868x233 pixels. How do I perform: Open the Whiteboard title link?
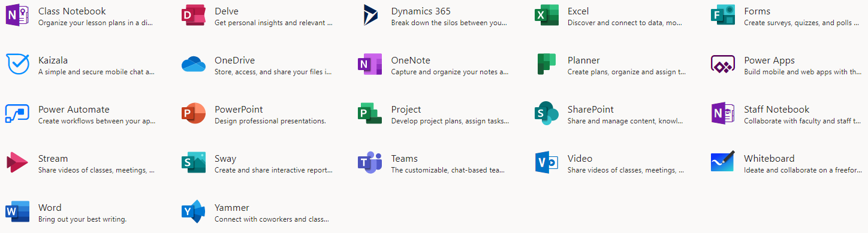pyautogui.click(x=769, y=158)
